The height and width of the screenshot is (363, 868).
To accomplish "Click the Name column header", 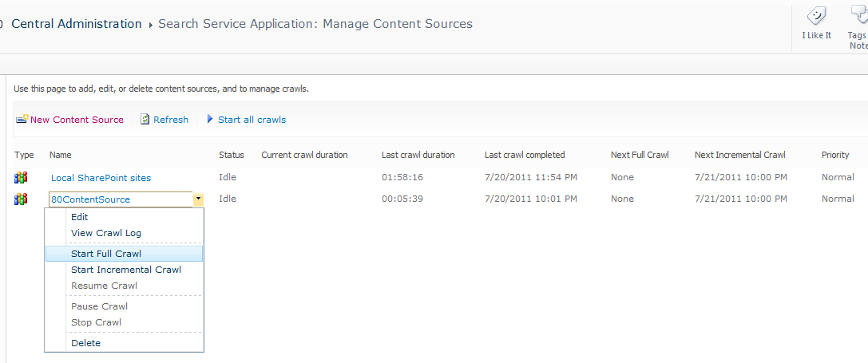I will (x=61, y=155).
